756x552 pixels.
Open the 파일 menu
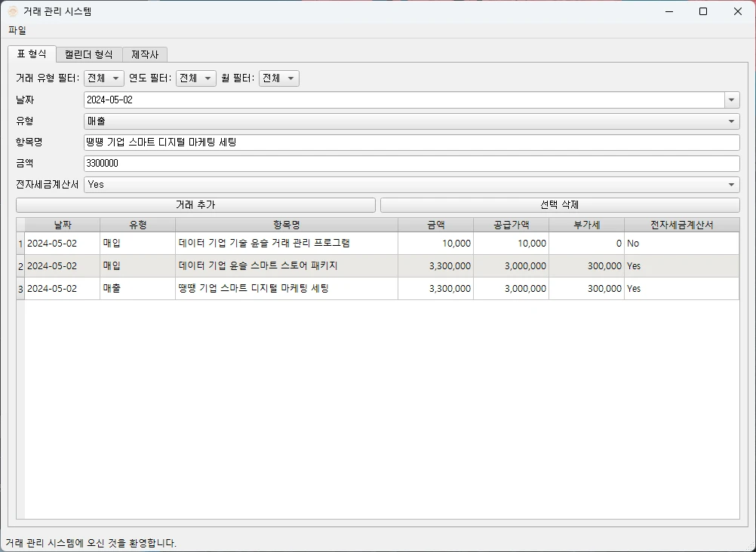point(17,30)
